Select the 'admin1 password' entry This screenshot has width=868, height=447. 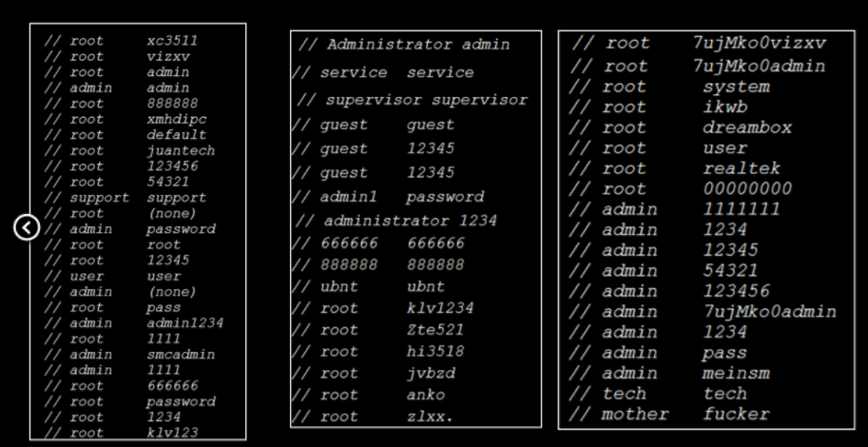point(388,197)
